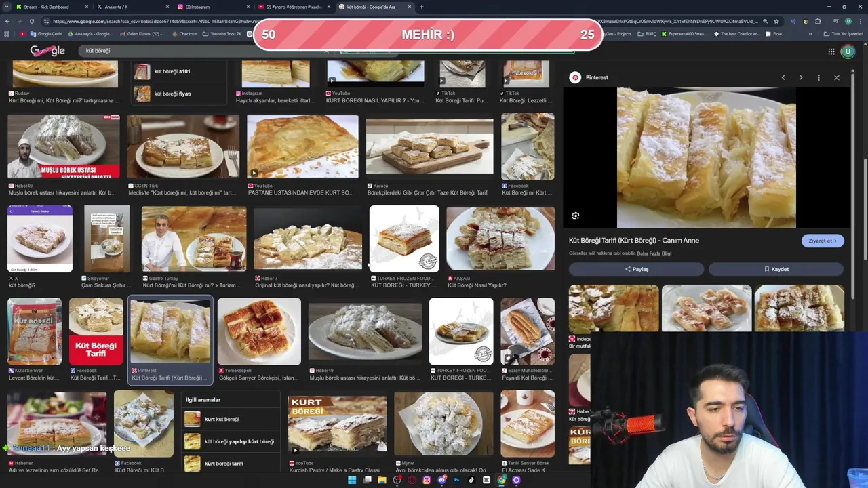Click the Kaydet save button
The image size is (868, 488).
(776, 269)
